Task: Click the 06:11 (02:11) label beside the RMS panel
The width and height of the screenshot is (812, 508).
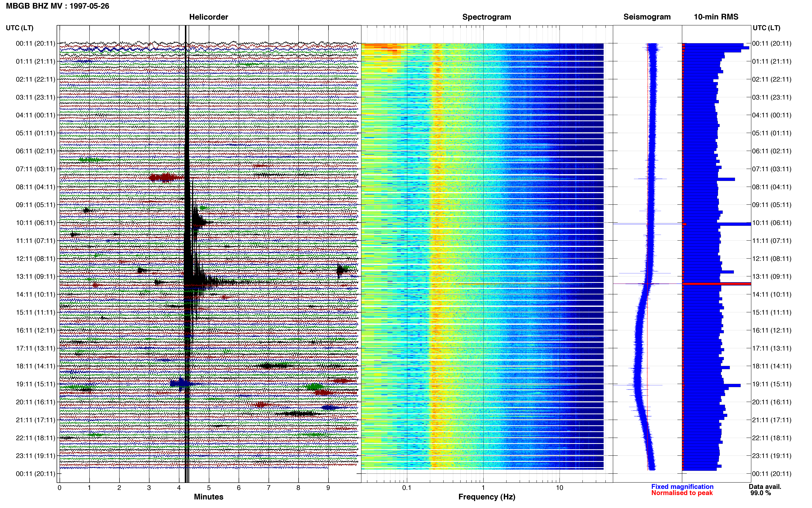Action: click(x=772, y=151)
